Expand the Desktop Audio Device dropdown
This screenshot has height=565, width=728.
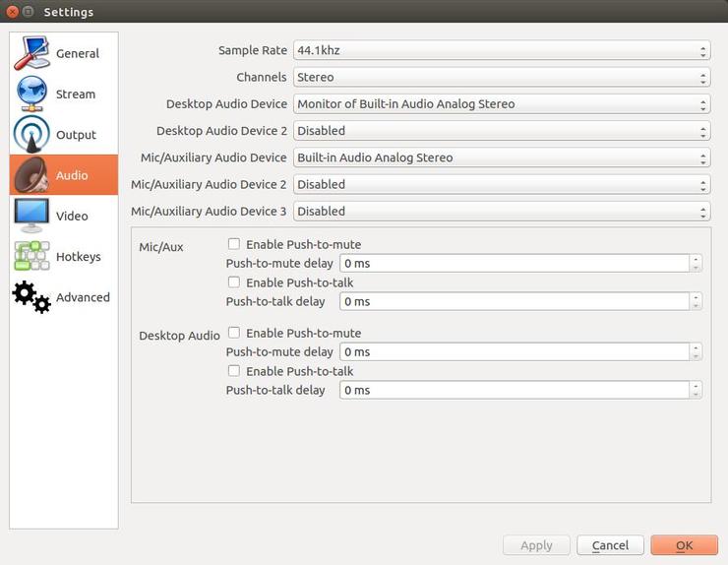click(502, 104)
